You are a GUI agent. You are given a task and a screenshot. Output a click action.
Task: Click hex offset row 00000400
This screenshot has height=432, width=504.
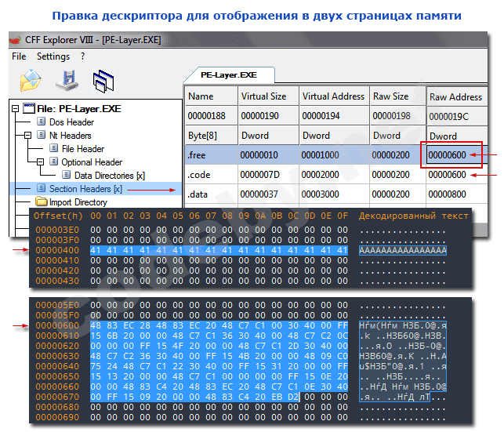[57, 250]
